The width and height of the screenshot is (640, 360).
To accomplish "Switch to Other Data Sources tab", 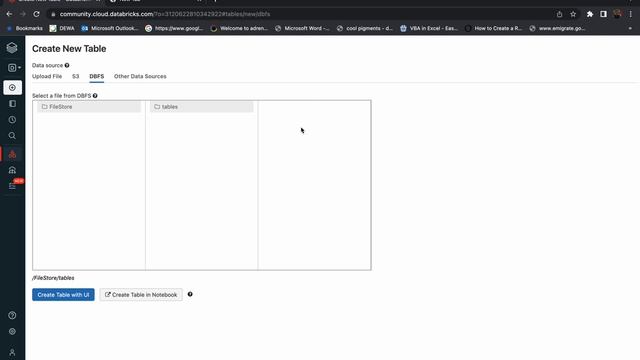I will pyautogui.click(x=140, y=76).
